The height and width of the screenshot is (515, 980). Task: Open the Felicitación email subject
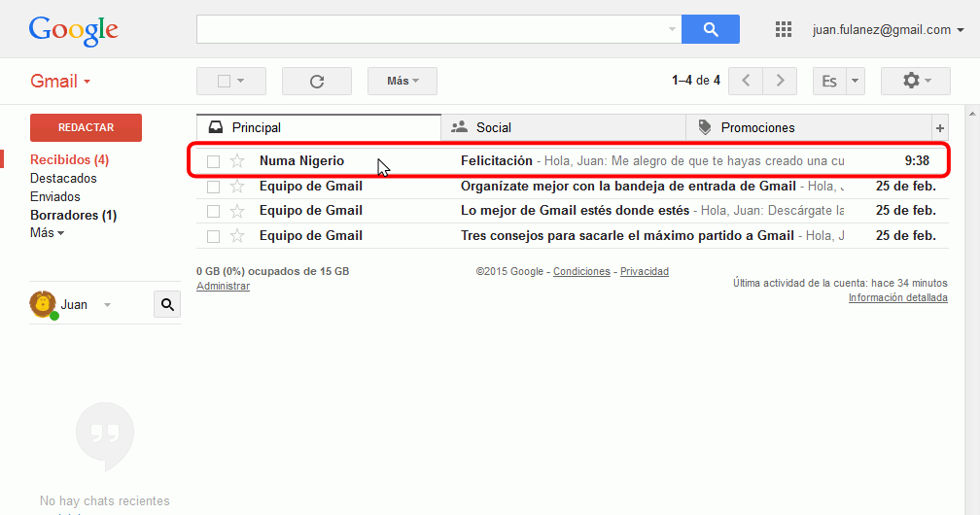click(496, 161)
